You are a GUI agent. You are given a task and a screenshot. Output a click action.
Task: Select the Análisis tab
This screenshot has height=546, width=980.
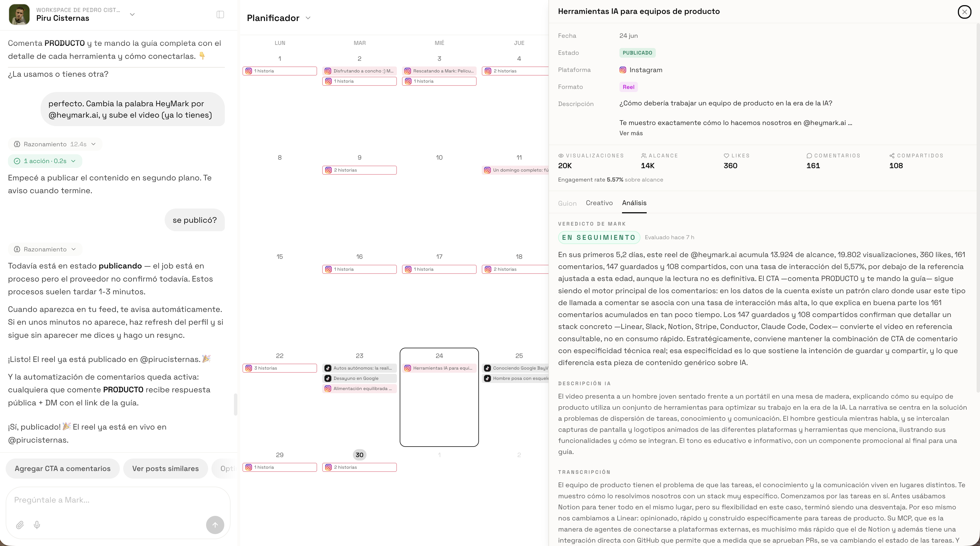(634, 203)
